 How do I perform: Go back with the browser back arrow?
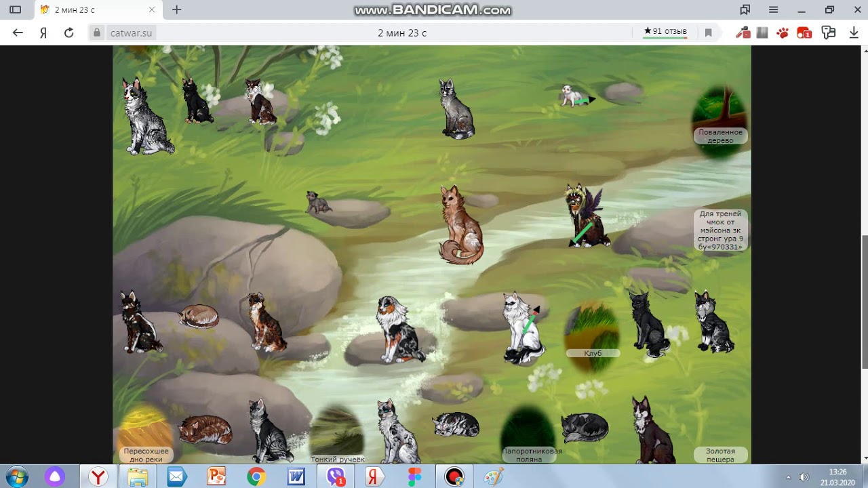[18, 33]
